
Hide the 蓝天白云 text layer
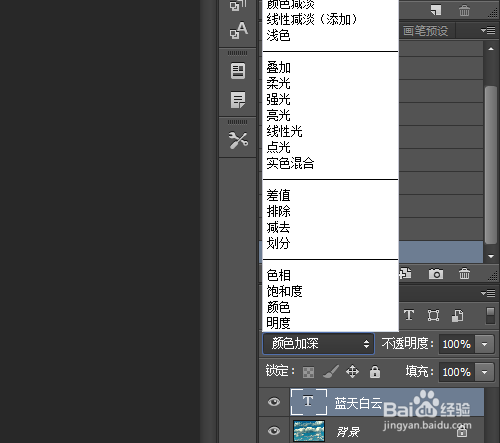[274, 402]
